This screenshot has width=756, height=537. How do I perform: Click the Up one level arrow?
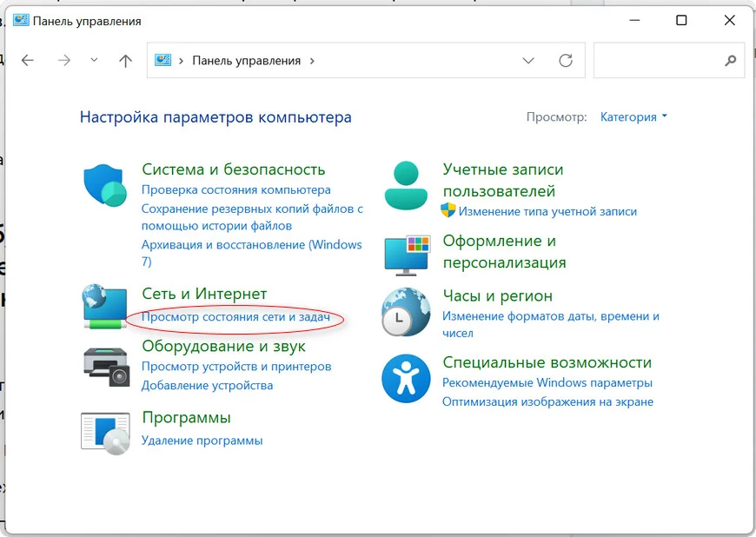click(125, 61)
